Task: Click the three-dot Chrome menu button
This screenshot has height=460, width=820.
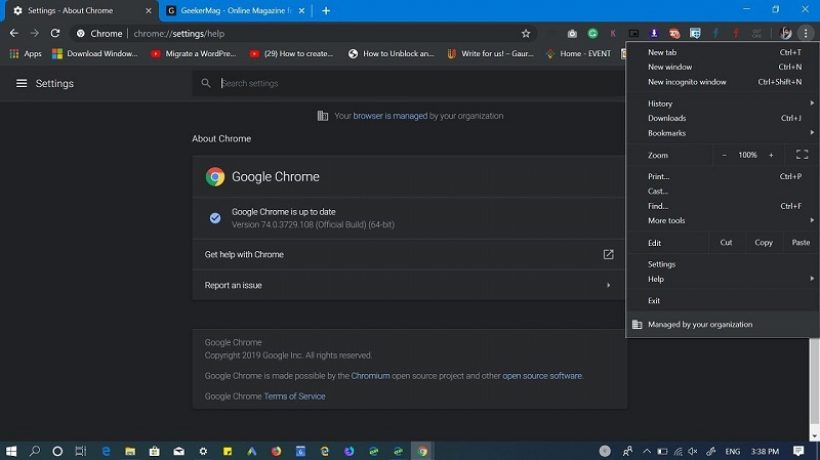Action: (x=805, y=33)
